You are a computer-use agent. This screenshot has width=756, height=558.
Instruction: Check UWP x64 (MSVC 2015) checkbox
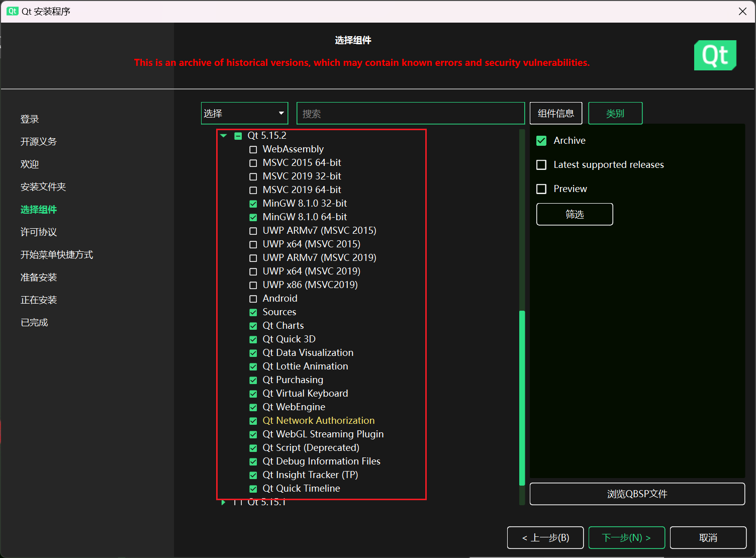[x=253, y=244]
